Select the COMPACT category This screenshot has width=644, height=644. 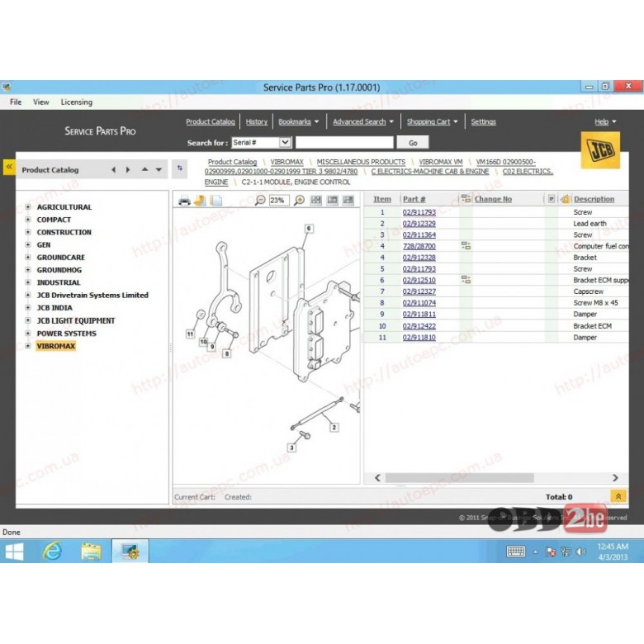pos(54,220)
